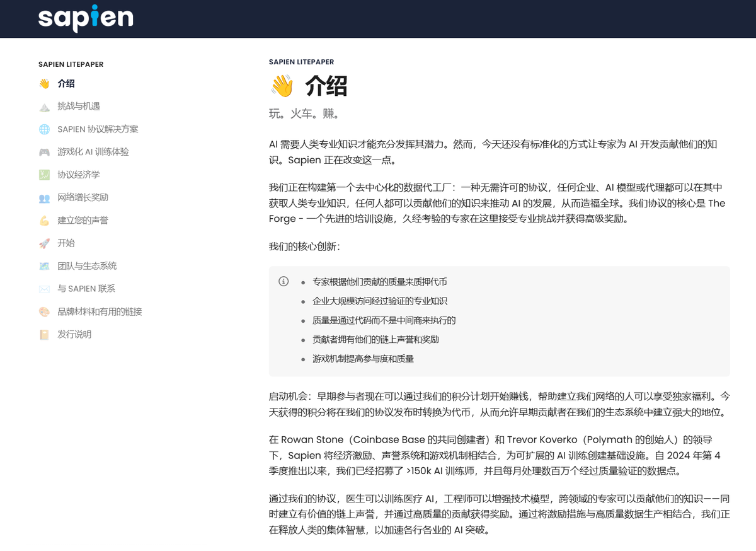The height and width of the screenshot is (551, 756).
Task: Click the paragraph starting with 启动机会
Action: click(500, 405)
